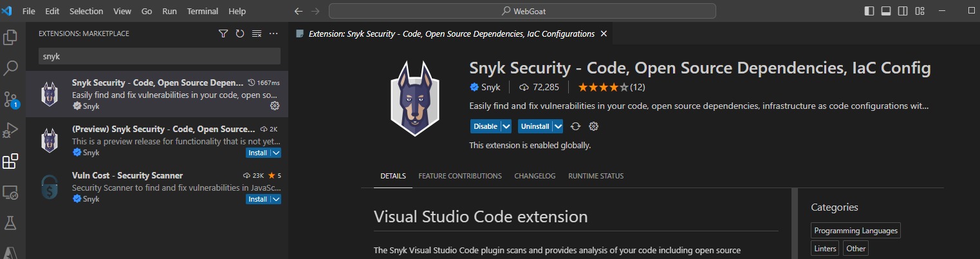Open the Run menu

point(170,12)
